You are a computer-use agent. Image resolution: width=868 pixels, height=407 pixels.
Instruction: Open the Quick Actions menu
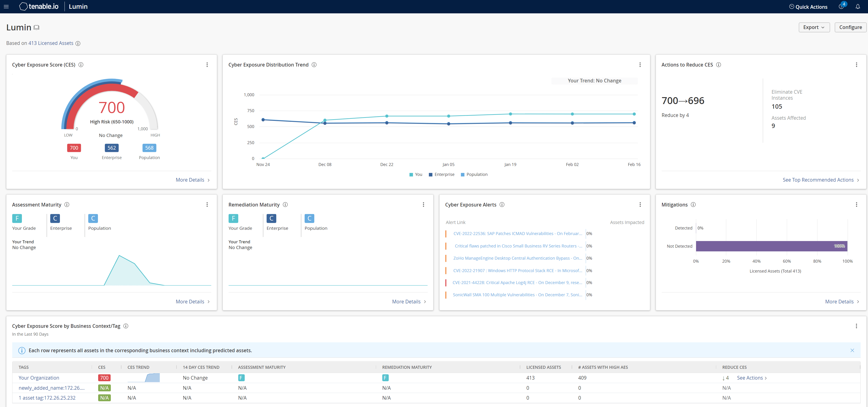coord(808,6)
